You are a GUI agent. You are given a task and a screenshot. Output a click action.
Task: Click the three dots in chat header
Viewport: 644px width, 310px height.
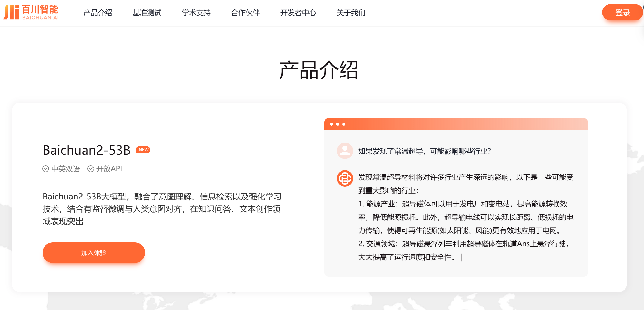pyautogui.click(x=338, y=124)
